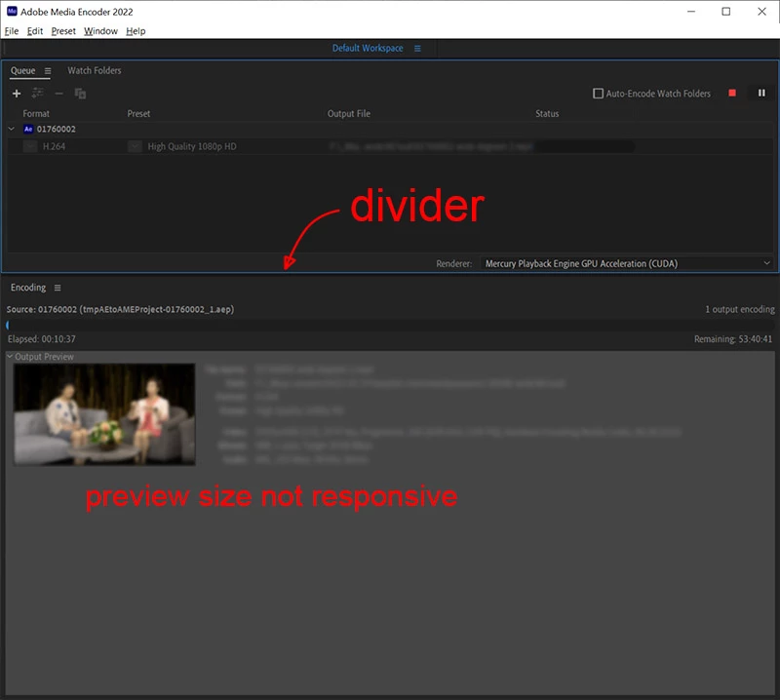Click the Format column header
This screenshot has width=780, height=700.
(36, 113)
